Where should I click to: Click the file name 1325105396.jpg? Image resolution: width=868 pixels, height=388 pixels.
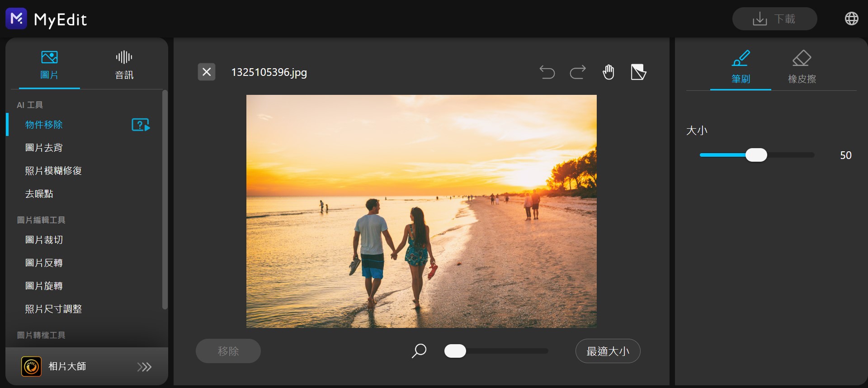269,72
